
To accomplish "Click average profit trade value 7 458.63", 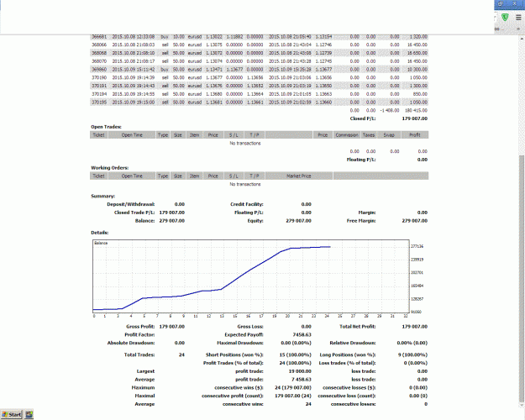I will point(301,380).
